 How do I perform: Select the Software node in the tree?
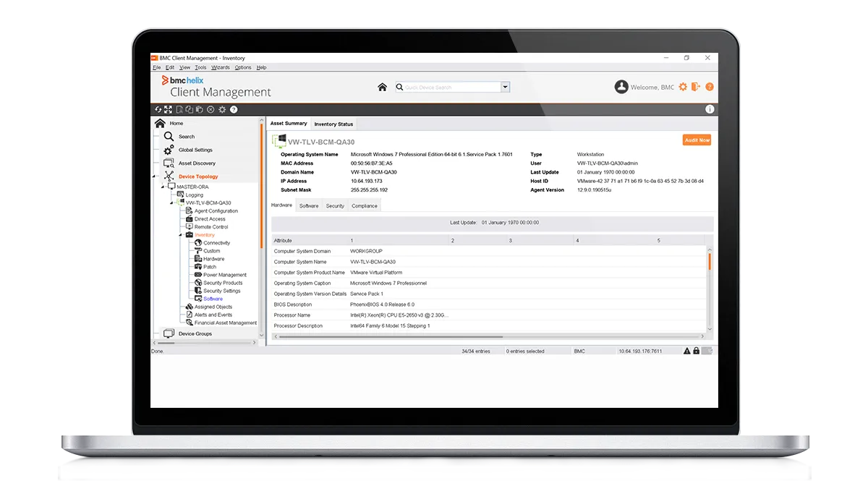213,299
